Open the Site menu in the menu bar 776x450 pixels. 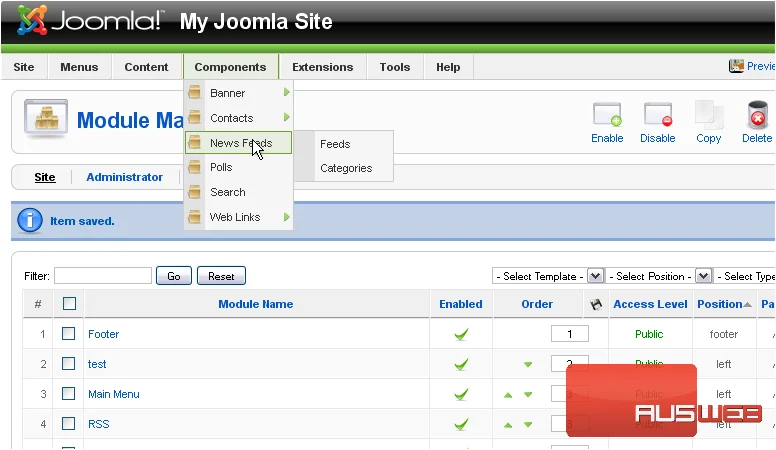[x=24, y=67]
